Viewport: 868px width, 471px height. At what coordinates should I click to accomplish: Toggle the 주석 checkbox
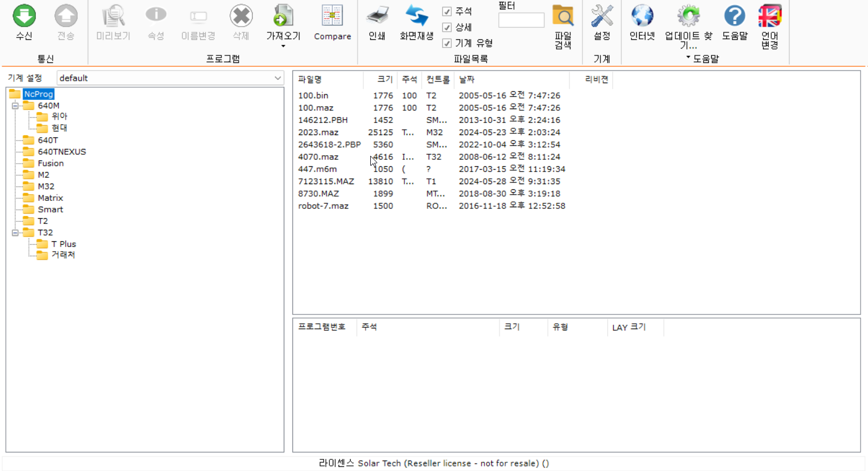[x=447, y=12]
